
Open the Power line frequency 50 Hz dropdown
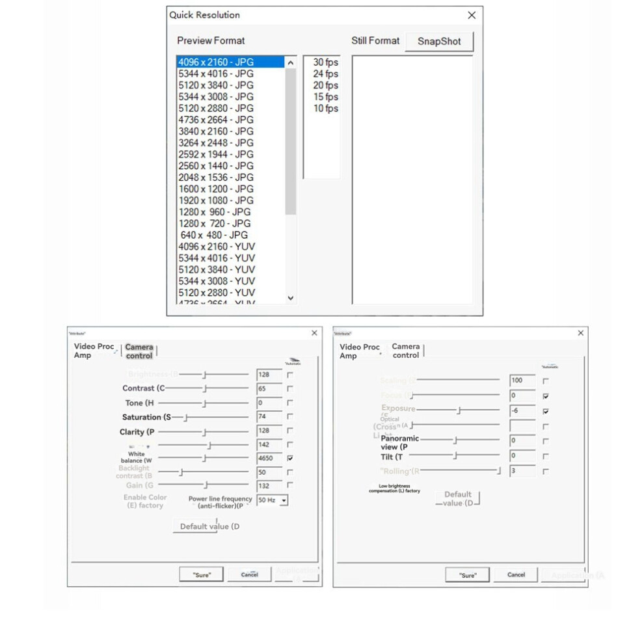pyautogui.click(x=284, y=500)
